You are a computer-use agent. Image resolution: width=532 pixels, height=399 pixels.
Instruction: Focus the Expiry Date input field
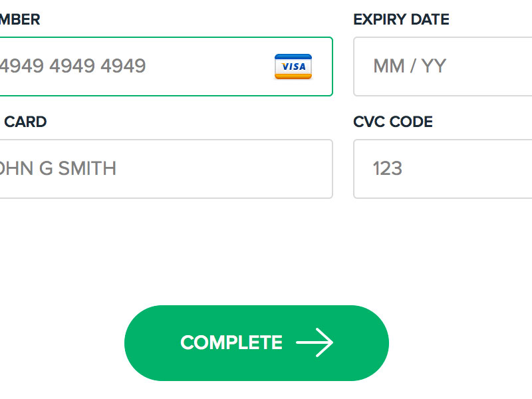(443, 66)
